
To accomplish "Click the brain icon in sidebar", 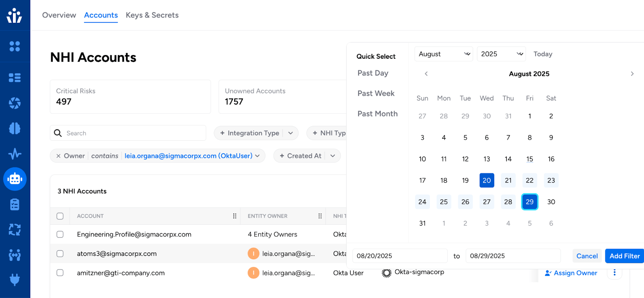I will click(15, 129).
